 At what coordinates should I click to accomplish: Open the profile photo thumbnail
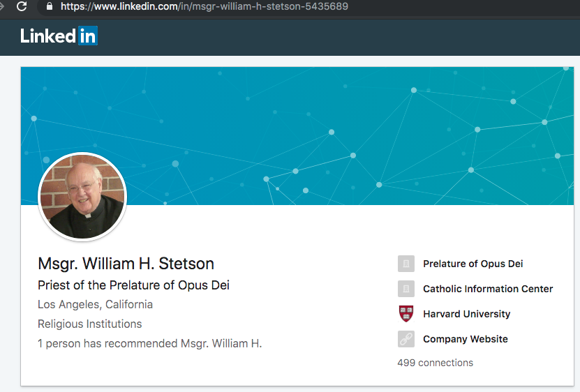[82, 197]
